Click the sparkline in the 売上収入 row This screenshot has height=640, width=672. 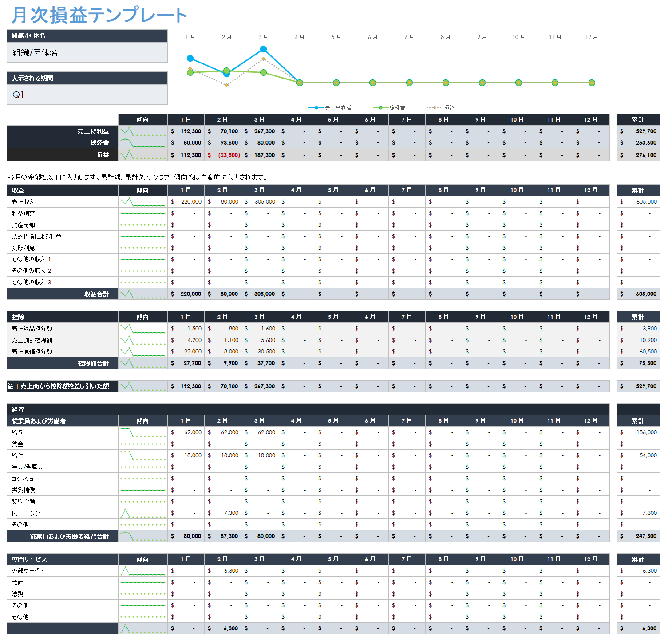click(142, 202)
